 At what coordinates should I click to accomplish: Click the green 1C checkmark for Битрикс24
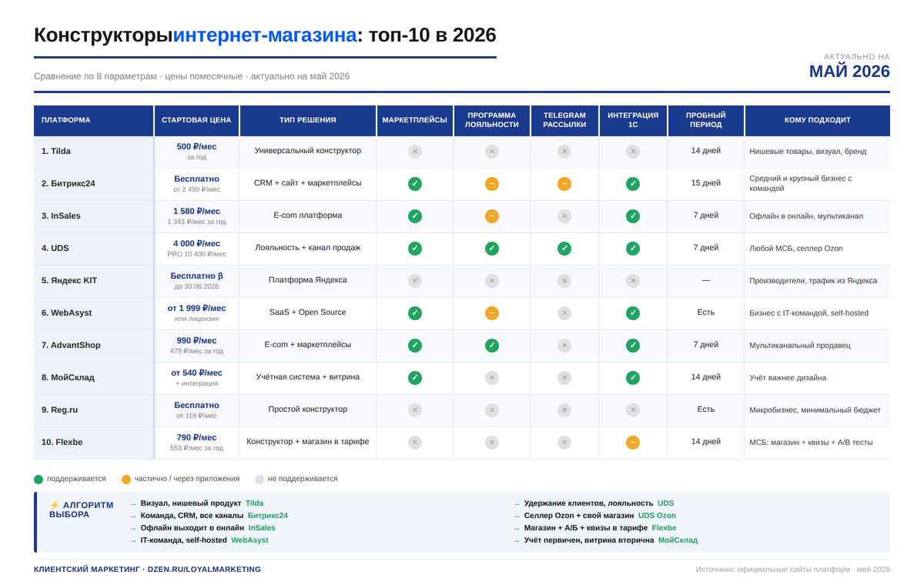pos(633,184)
